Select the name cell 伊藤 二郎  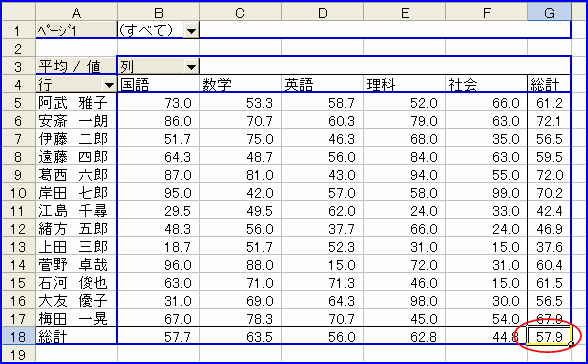click(x=76, y=139)
